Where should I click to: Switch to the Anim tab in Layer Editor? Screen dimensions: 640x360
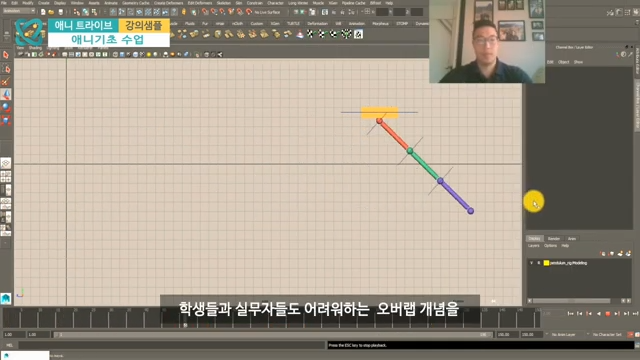coord(572,239)
